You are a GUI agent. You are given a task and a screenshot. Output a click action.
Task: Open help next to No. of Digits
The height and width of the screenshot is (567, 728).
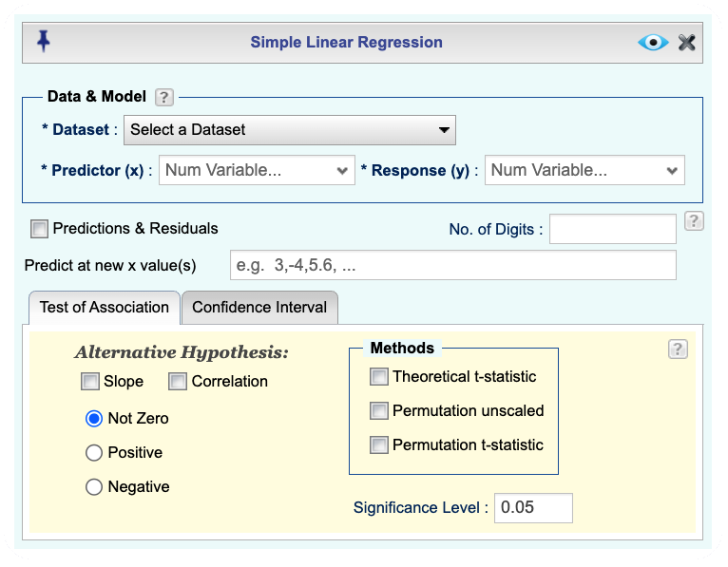694,221
